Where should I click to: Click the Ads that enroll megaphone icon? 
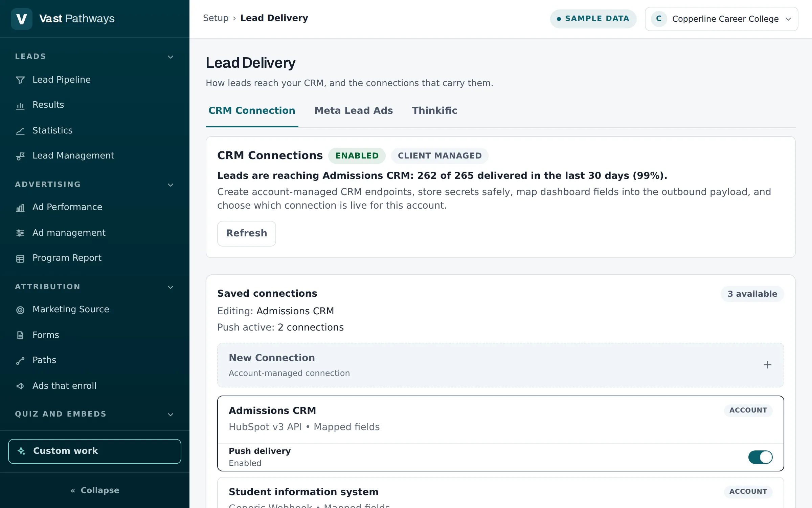(20, 386)
